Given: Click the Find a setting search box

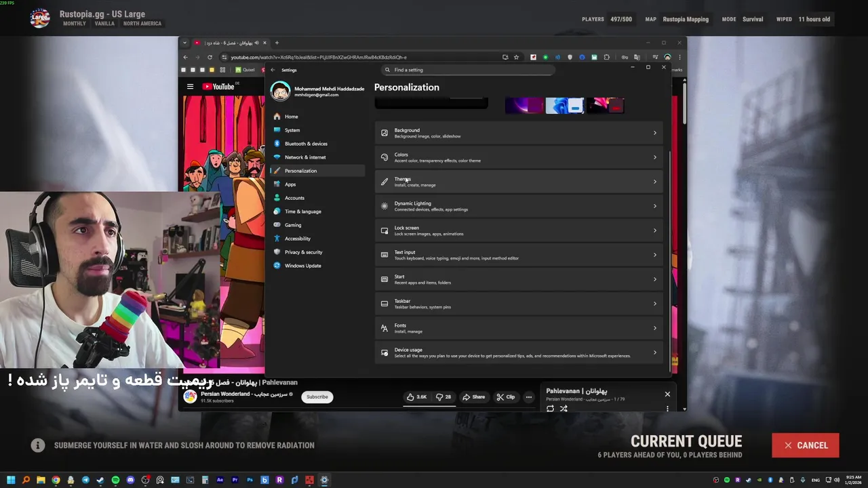Looking at the screenshot, I should (x=468, y=70).
